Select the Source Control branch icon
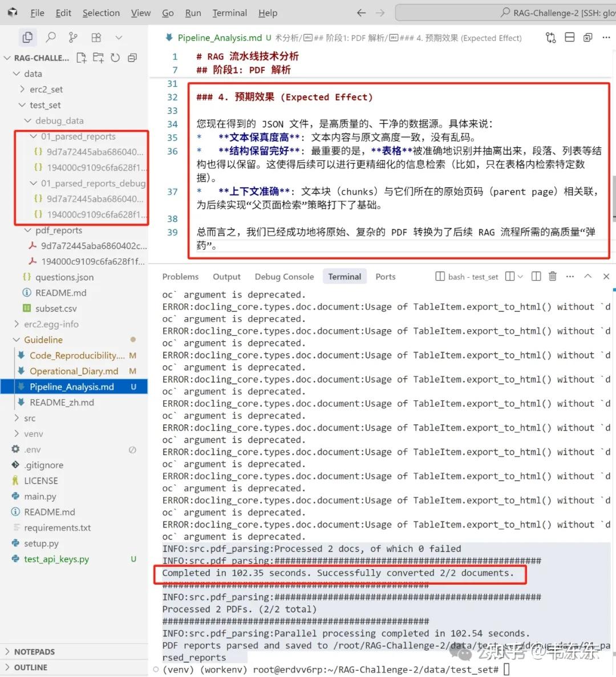616x677 pixels. 73,37
